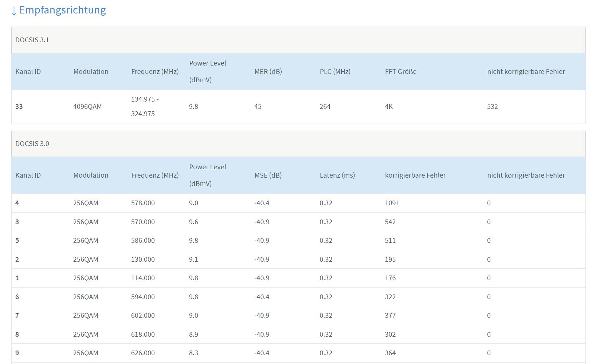Viewport: 592px width, 364px height.
Task: Click Modulation header in DOCSIS 3.0 table
Action: (x=91, y=175)
